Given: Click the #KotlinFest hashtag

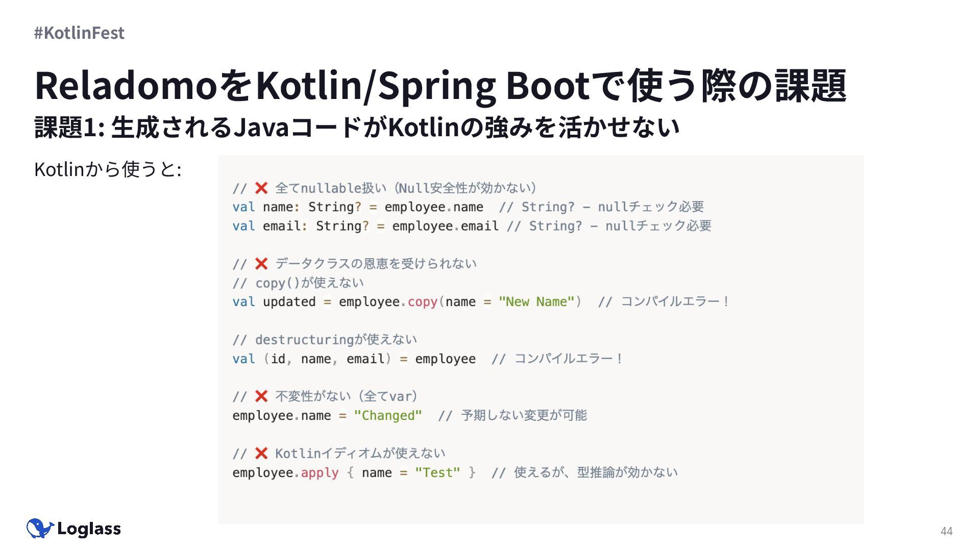Looking at the screenshot, I should click(x=79, y=33).
